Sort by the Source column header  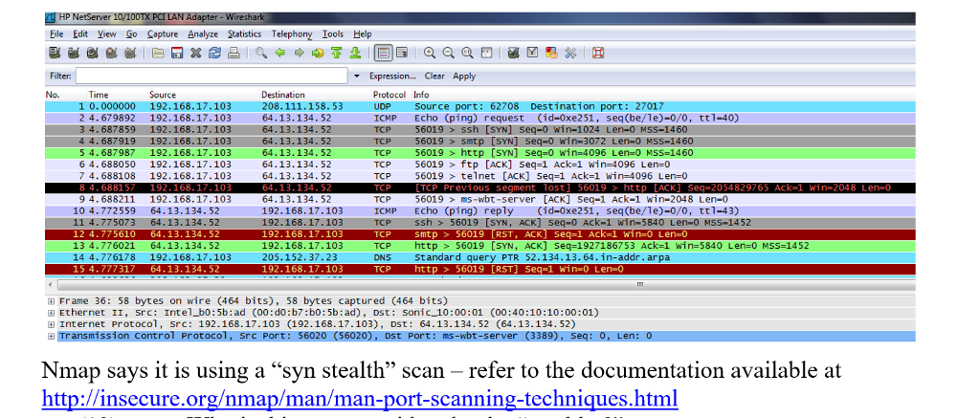163,95
